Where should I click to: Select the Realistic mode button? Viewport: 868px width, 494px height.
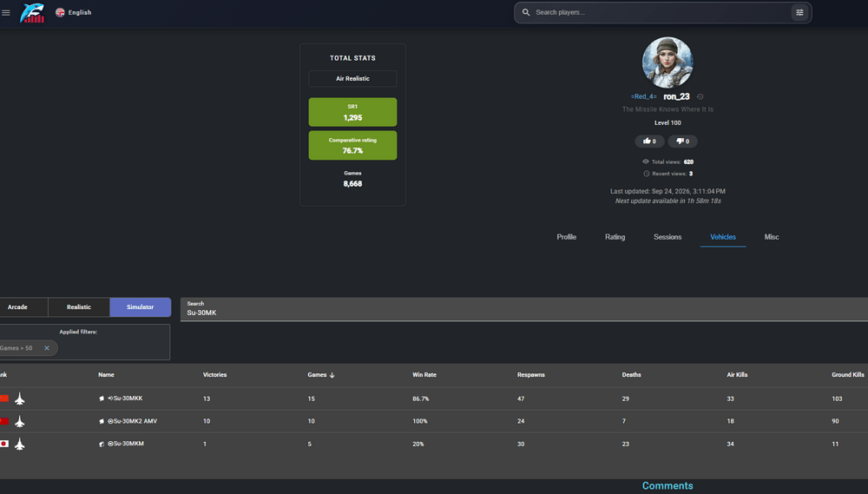tap(79, 306)
